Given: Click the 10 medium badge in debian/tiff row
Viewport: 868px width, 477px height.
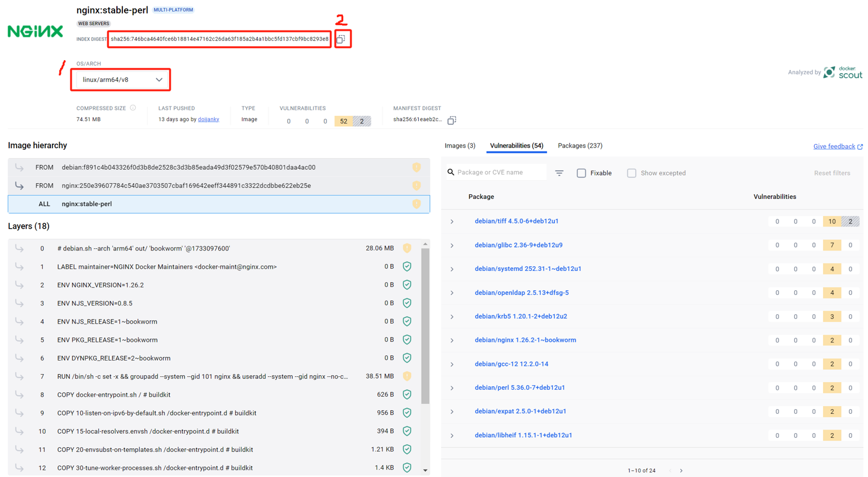Looking at the screenshot, I should point(832,221).
